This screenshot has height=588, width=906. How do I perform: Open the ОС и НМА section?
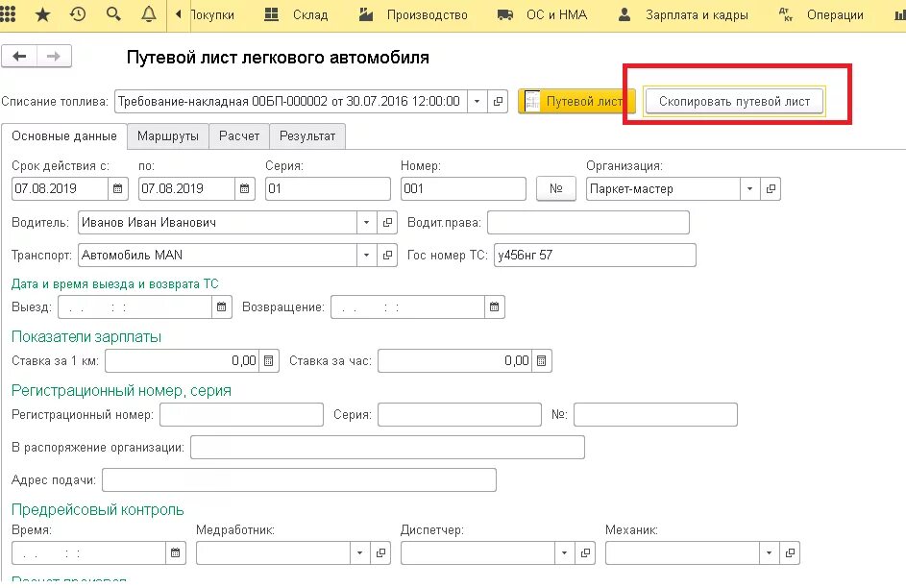542,15
